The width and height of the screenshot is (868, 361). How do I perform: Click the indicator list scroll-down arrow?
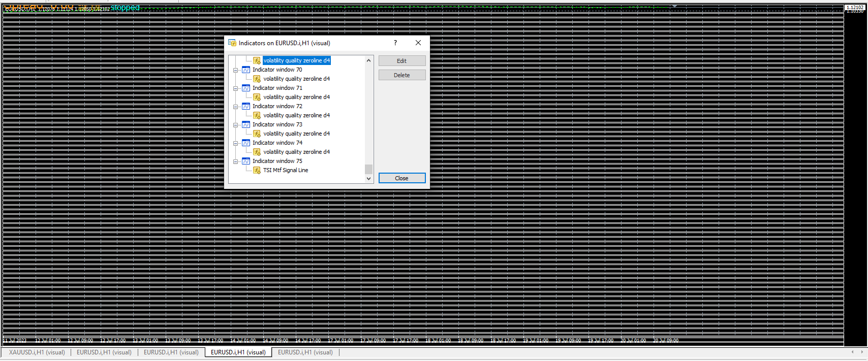tap(369, 178)
